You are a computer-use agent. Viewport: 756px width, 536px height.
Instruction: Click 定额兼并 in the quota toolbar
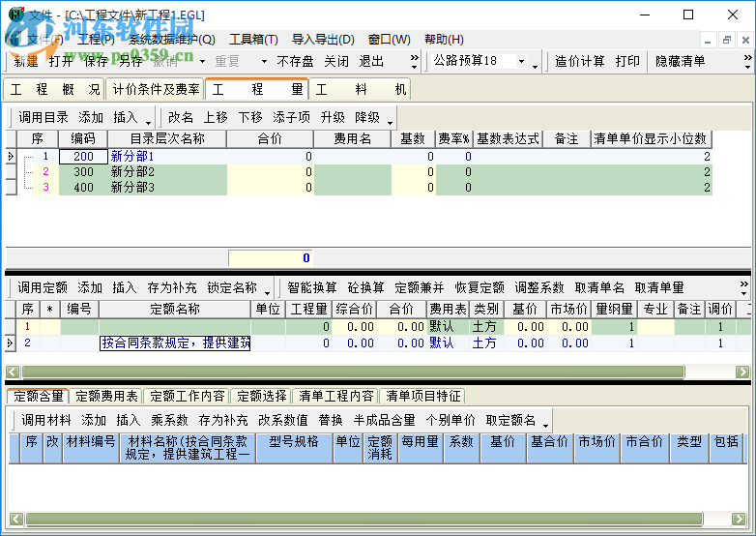420,288
